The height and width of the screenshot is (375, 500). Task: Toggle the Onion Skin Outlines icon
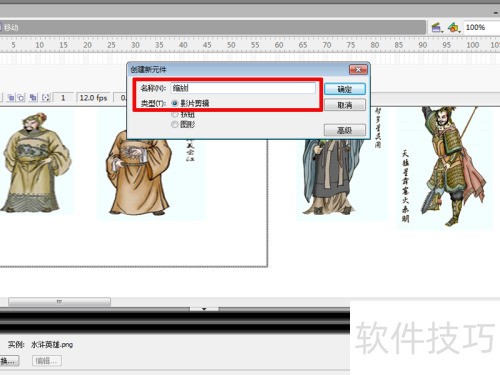coord(21,98)
